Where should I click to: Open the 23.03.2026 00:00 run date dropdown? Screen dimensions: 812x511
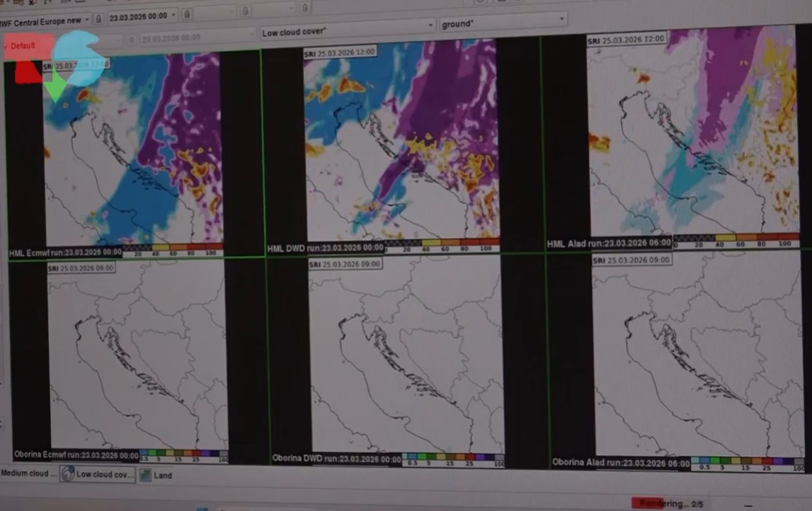pyautogui.click(x=143, y=16)
